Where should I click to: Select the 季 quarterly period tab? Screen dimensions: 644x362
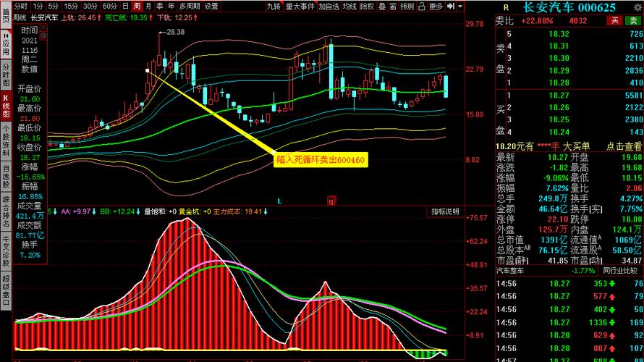pyautogui.click(x=160, y=7)
